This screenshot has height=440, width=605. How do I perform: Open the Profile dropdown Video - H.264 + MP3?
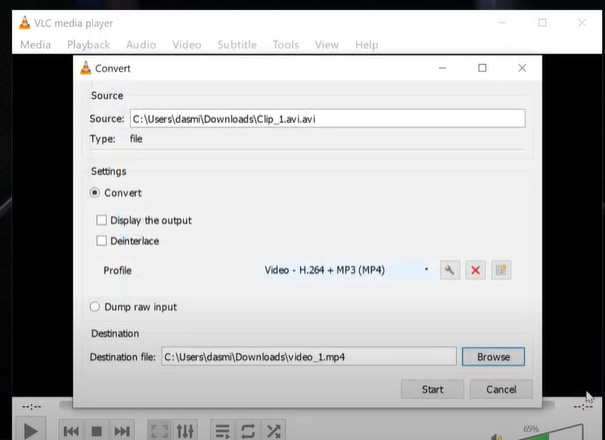point(347,270)
